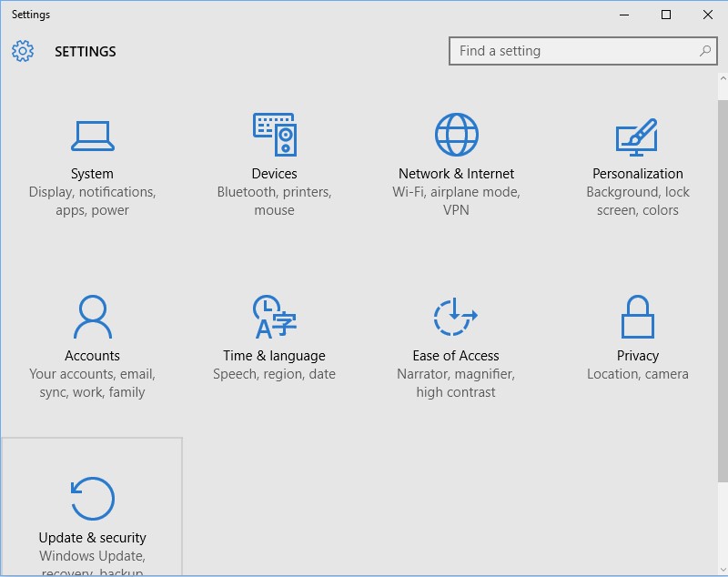The width and height of the screenshot is (728, 577).
Task: Click the Personalization category title
Action: pyautogui.click(x=638, y=174)
